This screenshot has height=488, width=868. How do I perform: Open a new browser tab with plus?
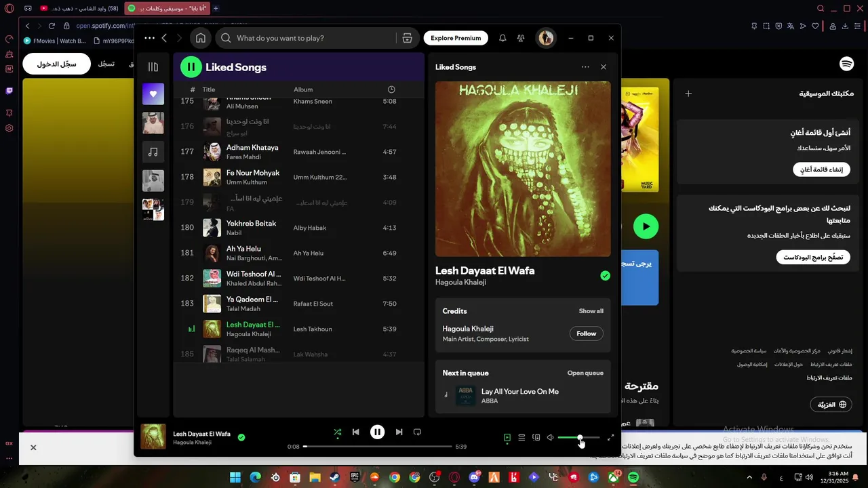(x=216, y=8)
